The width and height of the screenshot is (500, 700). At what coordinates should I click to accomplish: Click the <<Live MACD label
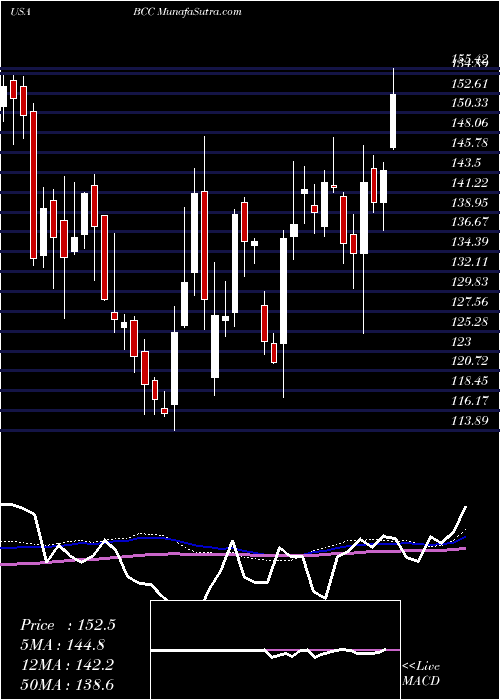click(421, 674)
